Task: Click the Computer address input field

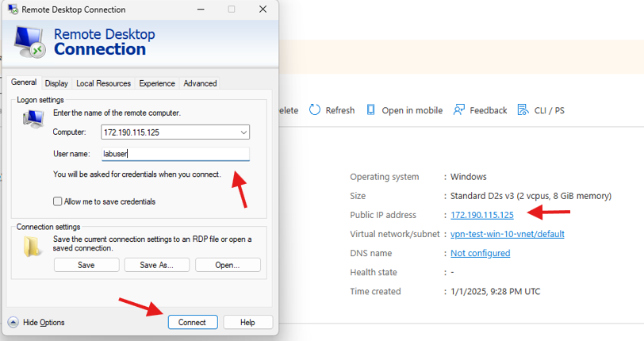Action: tap(175, 132)
